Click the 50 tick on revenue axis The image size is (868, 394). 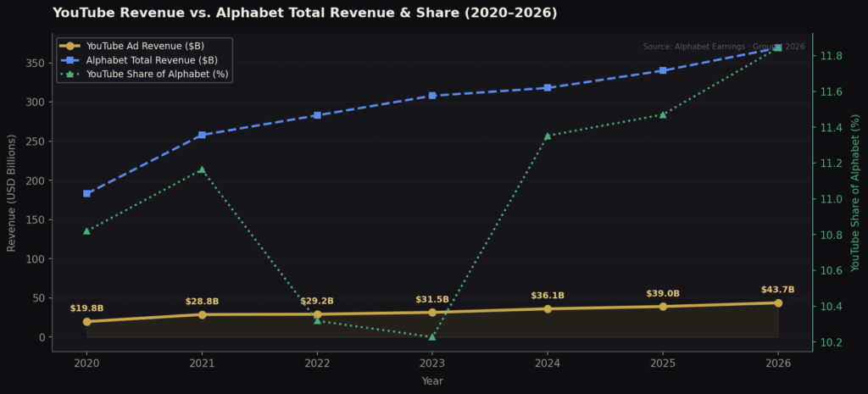click(x=40, y=297)
